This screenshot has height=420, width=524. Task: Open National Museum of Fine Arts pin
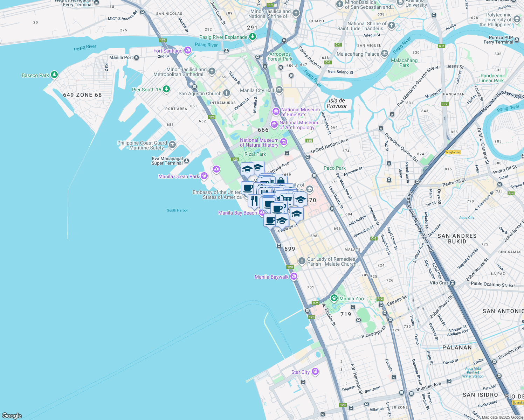(276, 112)
